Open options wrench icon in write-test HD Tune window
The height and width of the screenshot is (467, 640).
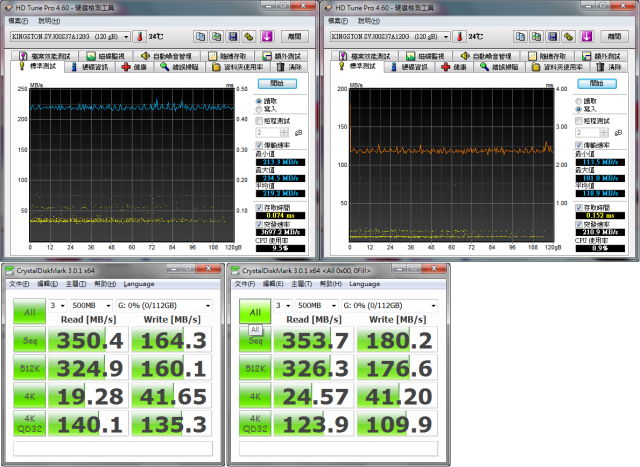[569, 37]
